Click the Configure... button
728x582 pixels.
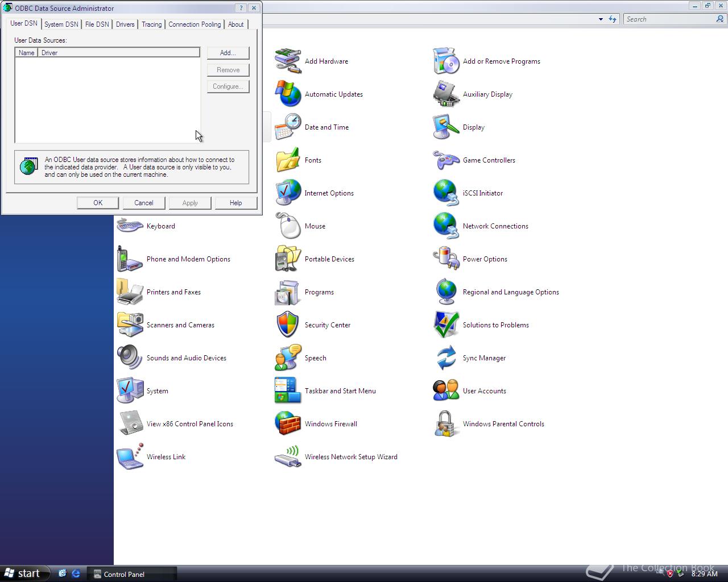[228, 86]
